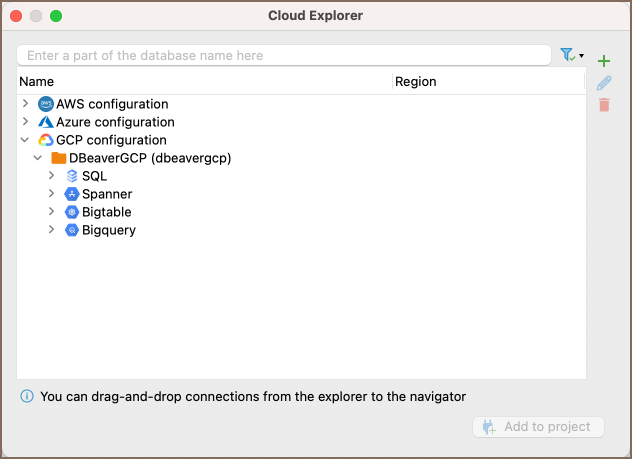The image size is (632, 459).
Task: Click the green plus add icon
Action: 603,62
